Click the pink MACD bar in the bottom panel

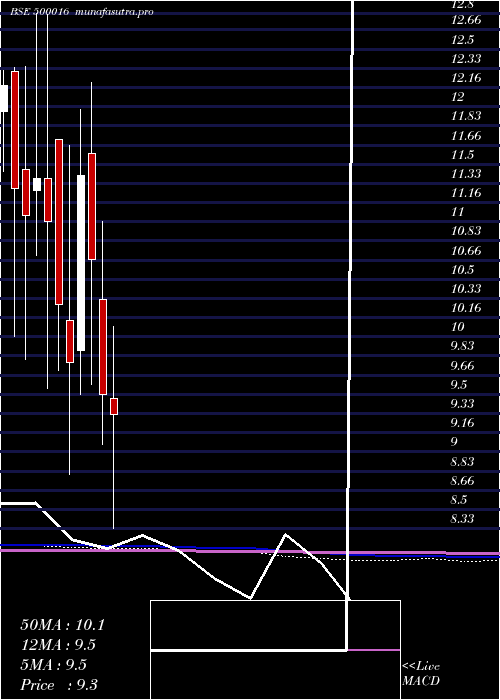point(374,650)
